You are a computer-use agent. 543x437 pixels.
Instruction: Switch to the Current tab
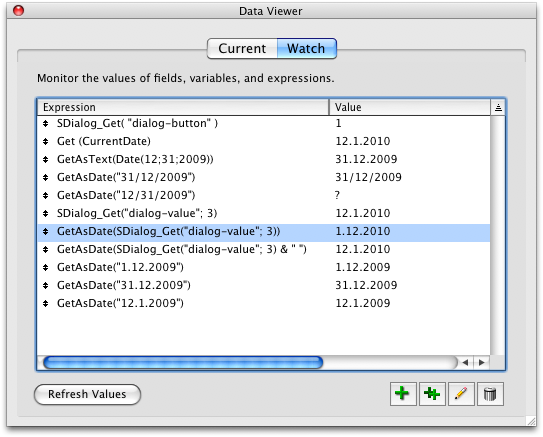pos(242,48)
